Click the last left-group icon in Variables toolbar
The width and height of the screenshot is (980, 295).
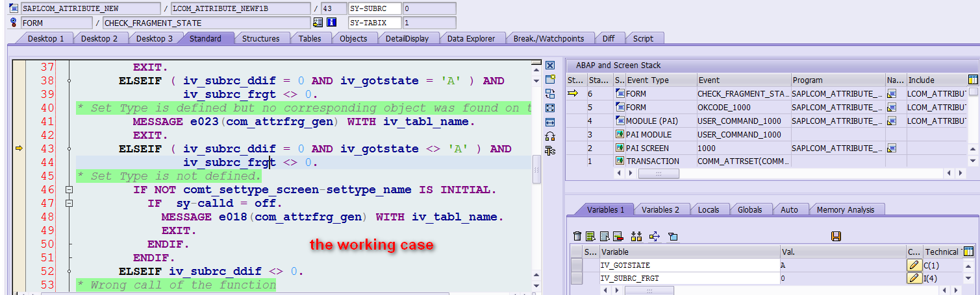pyautogui.click(x=673, y=237)
